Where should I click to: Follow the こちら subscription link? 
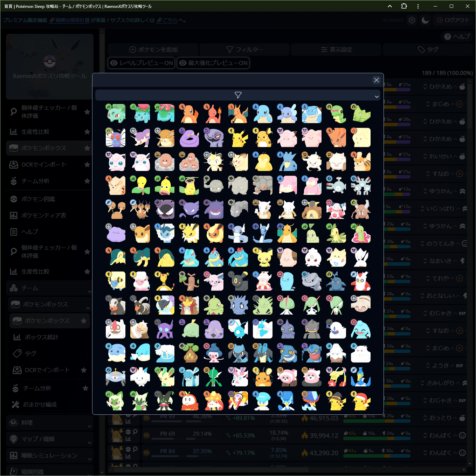[167, 20]
